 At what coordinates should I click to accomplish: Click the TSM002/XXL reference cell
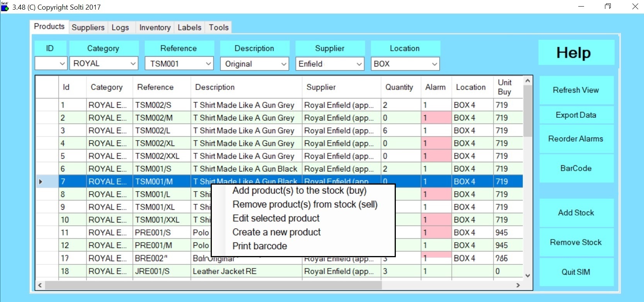tap(162, 156)
